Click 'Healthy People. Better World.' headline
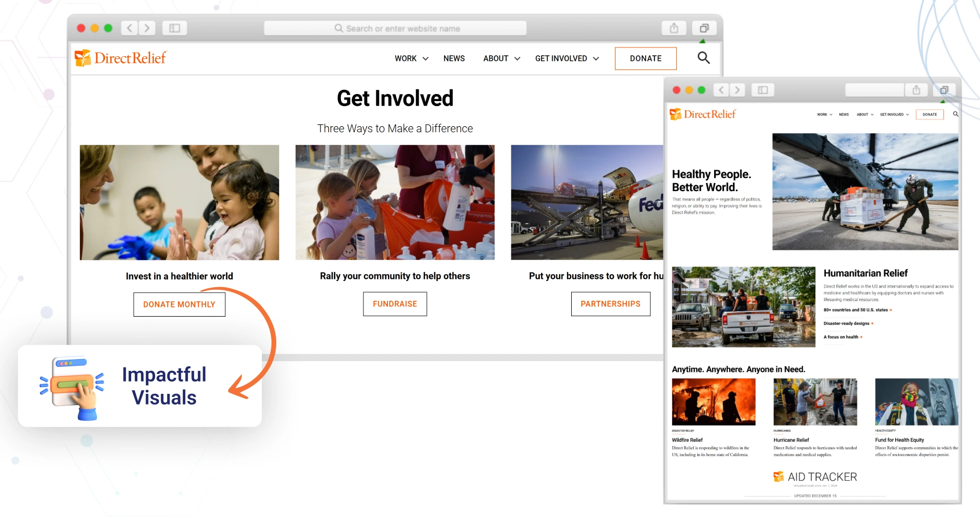This screenshot has width=980, height=518. click(712, 181)
